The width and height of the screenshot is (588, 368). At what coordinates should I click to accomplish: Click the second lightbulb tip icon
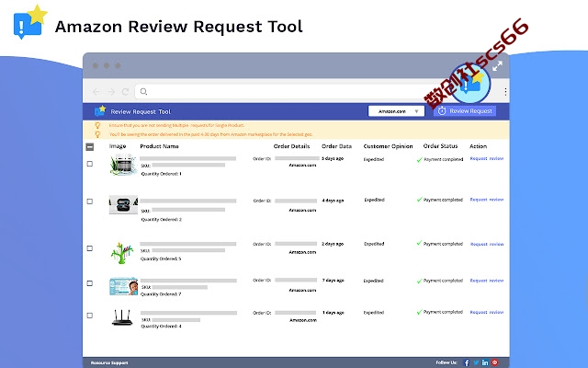pyautogui.click(x=97, y=134)
